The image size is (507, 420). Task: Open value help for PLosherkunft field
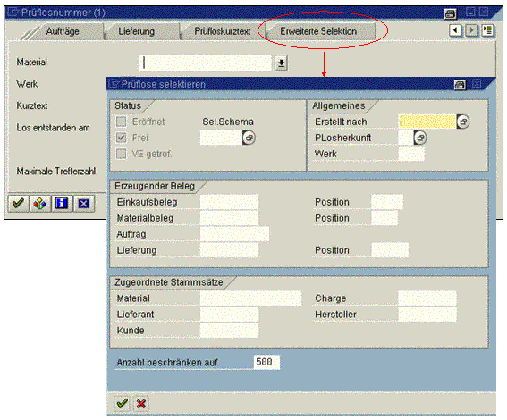419,138
